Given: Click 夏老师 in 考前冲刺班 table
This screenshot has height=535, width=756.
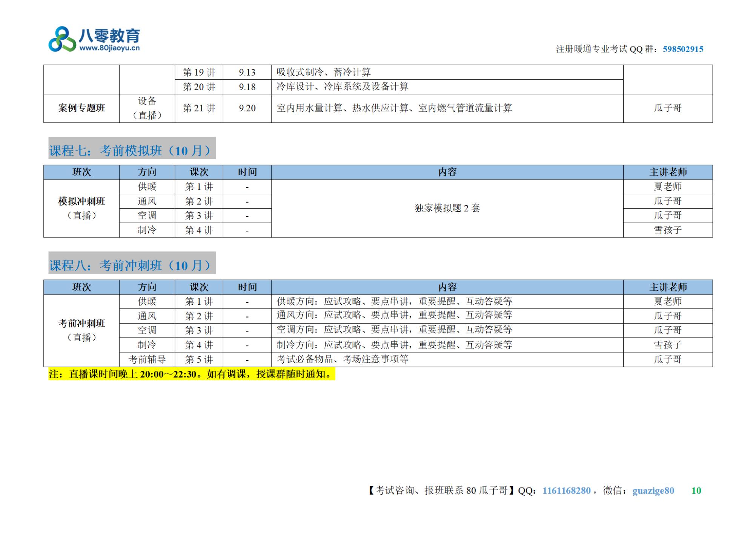Looking at the screenshot, I should pyautogui.click(x=668, y=302).
